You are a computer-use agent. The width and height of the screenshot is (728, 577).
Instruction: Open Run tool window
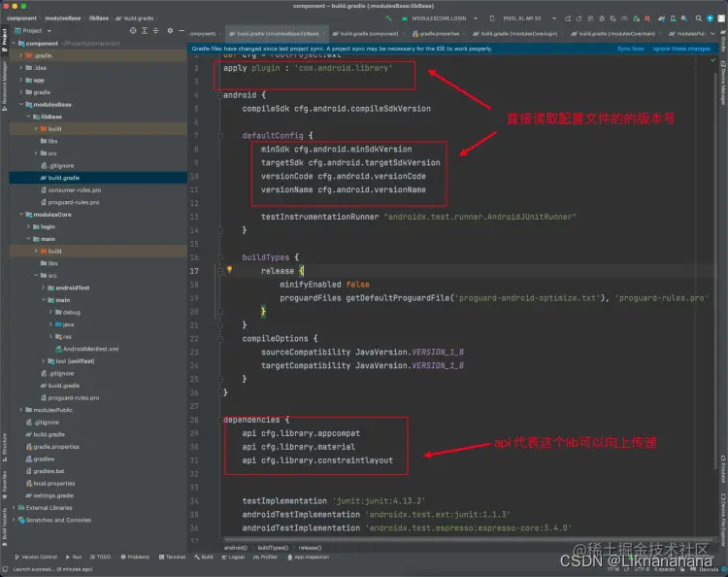[74, 557]
